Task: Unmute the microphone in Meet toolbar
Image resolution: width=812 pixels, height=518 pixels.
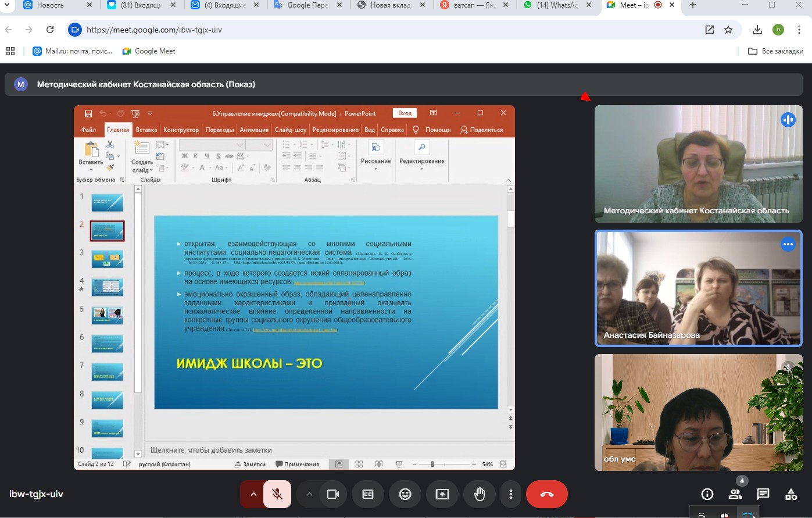Action: (x=277, y=494)
